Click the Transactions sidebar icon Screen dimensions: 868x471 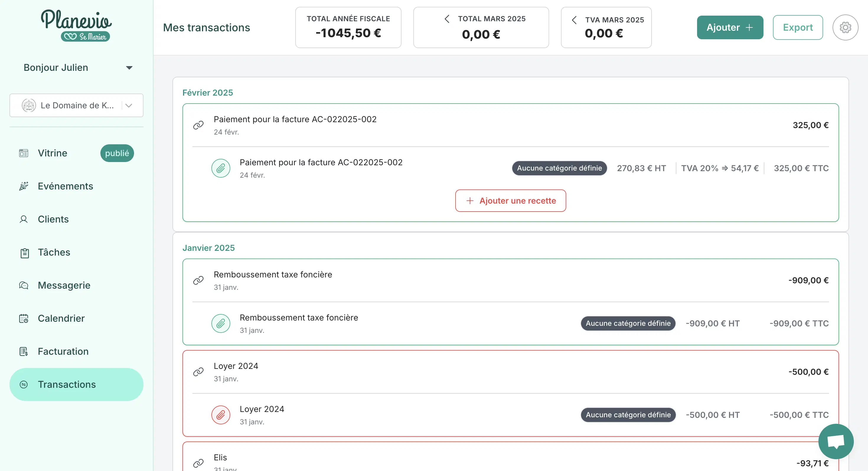coord(24,385)
